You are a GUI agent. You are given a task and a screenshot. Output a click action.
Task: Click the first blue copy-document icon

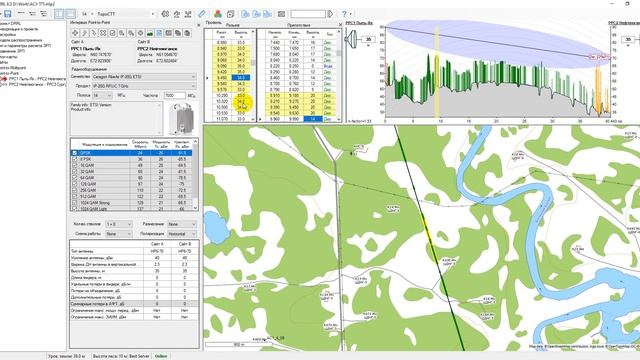245,14
